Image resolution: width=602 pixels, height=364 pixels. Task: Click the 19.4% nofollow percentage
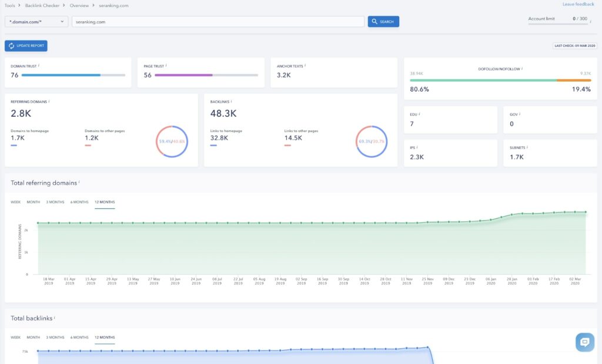click(581, 89)
